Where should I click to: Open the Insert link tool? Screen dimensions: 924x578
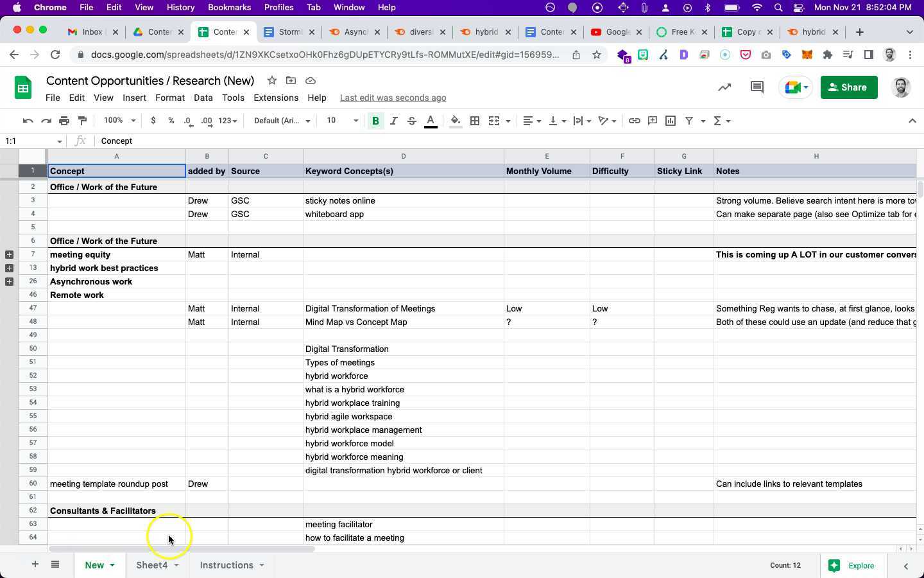pyautogui.click(x=634, y=121)
